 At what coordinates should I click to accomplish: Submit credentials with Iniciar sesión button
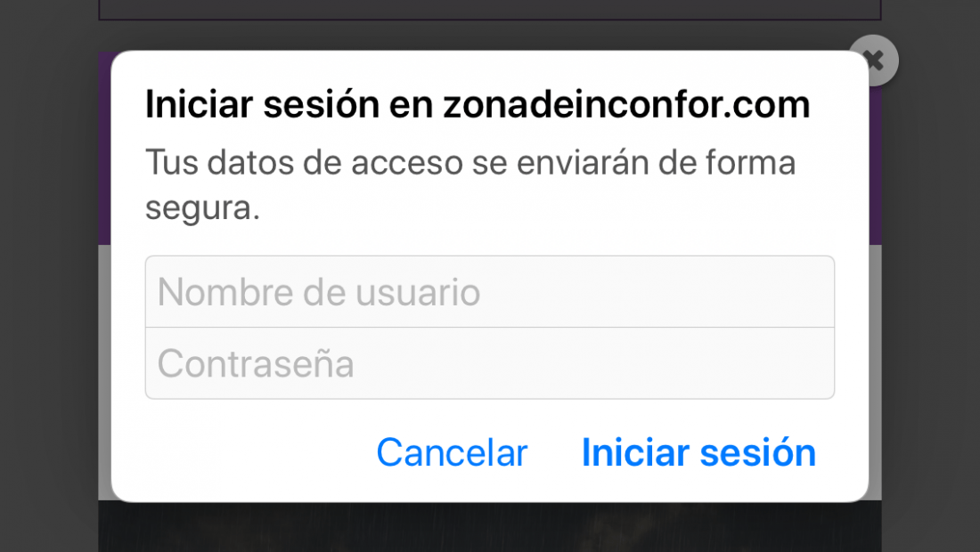tap(698, 452)
